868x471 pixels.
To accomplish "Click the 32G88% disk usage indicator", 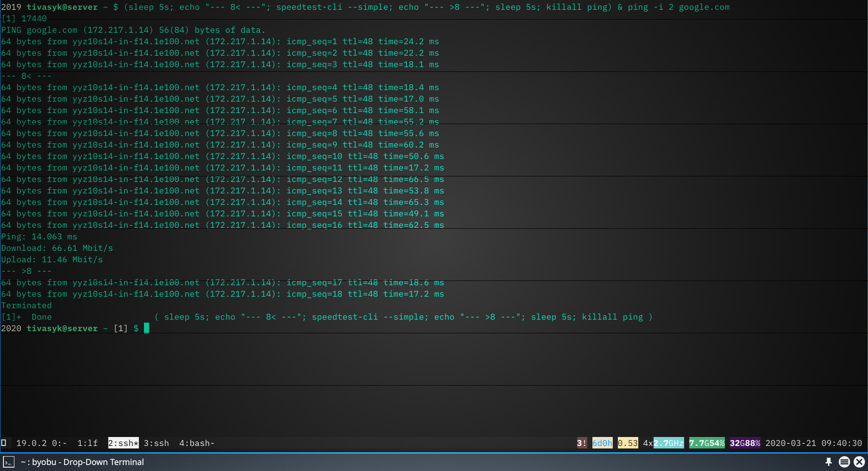I will pos(745,443).
